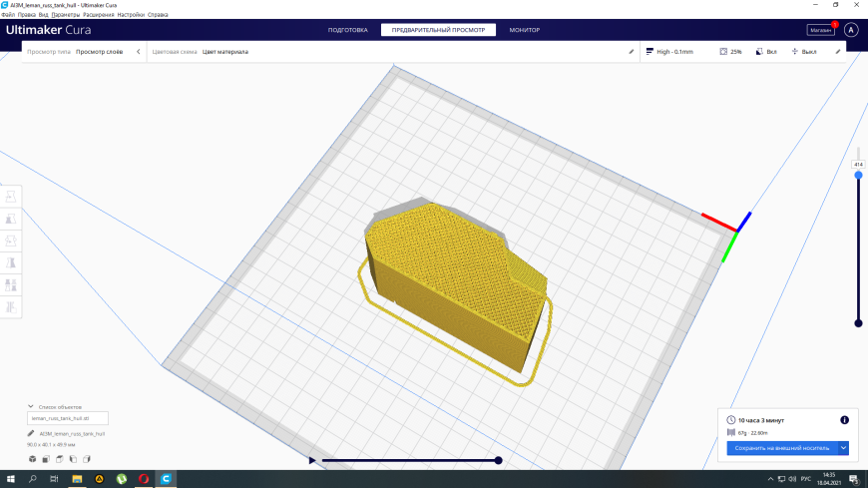
Task: Switch to the Монитор tab
Action: [x=524, y=30]
